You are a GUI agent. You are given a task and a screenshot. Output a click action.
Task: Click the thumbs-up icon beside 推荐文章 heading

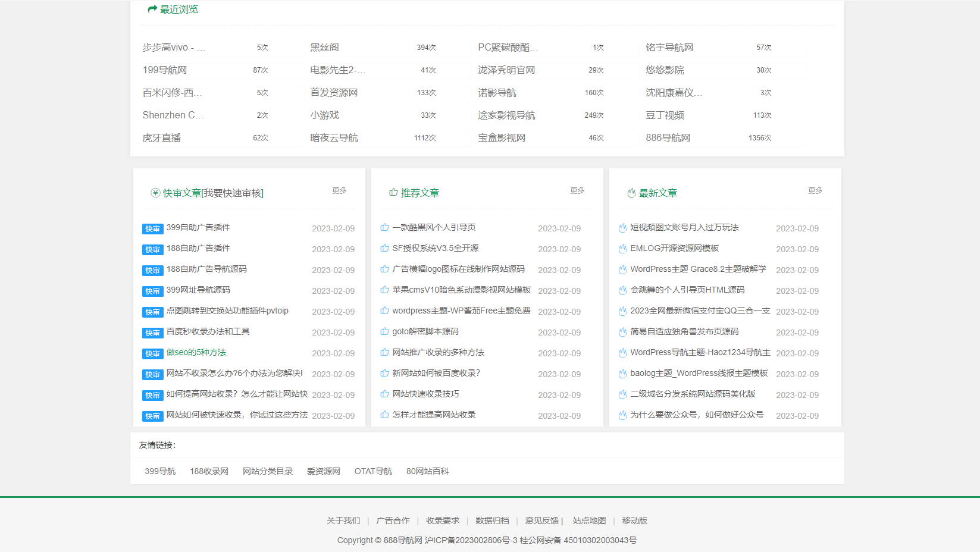[x=392, y=192]
